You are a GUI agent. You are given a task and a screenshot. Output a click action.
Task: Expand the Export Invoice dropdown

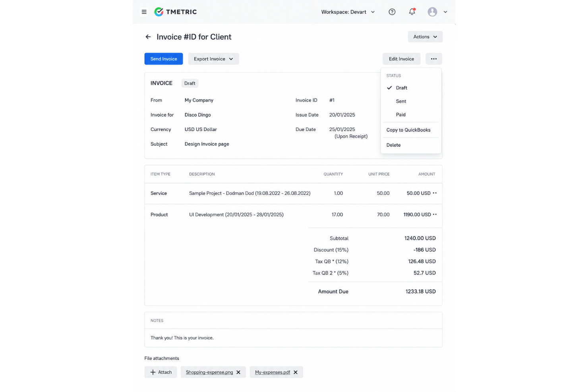coord(213,59)
